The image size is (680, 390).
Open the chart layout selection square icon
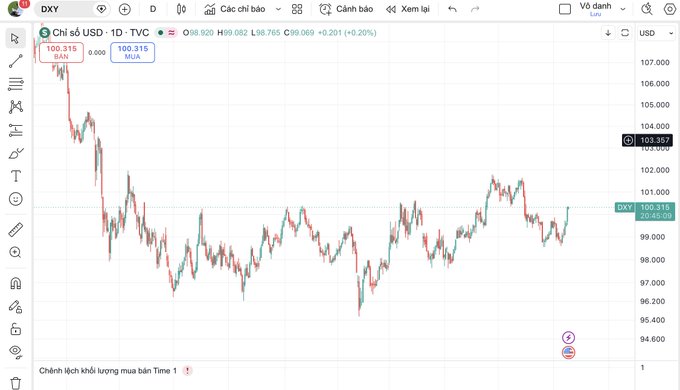pyautogui.click(x=565, y=9)
